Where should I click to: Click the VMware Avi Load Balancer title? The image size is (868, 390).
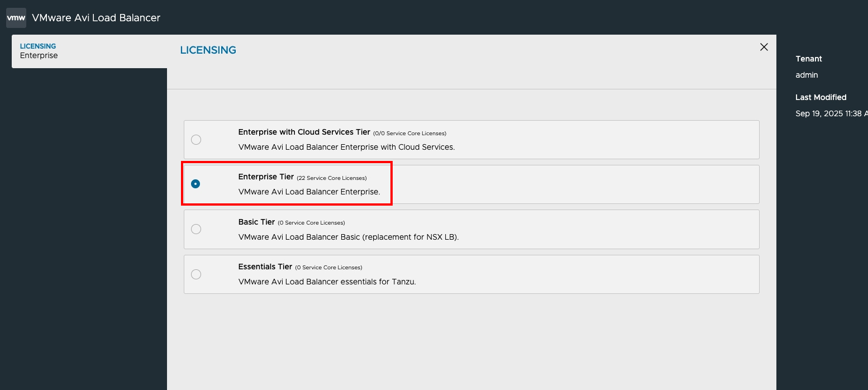96,18
